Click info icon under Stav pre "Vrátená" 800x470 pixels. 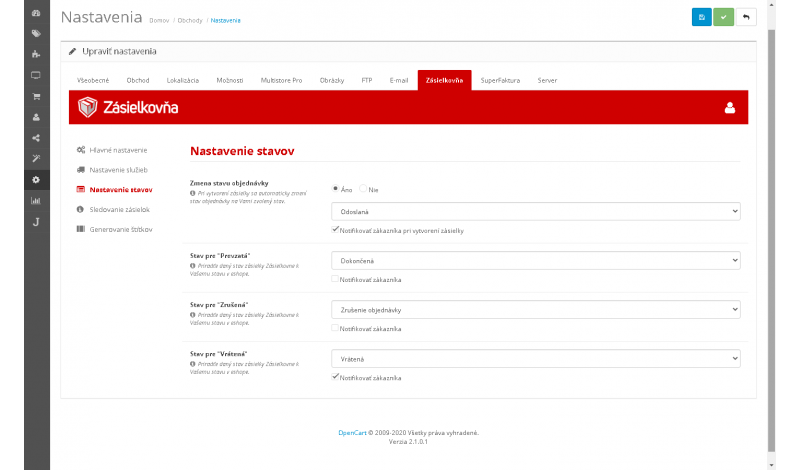(x=193, y=364)
